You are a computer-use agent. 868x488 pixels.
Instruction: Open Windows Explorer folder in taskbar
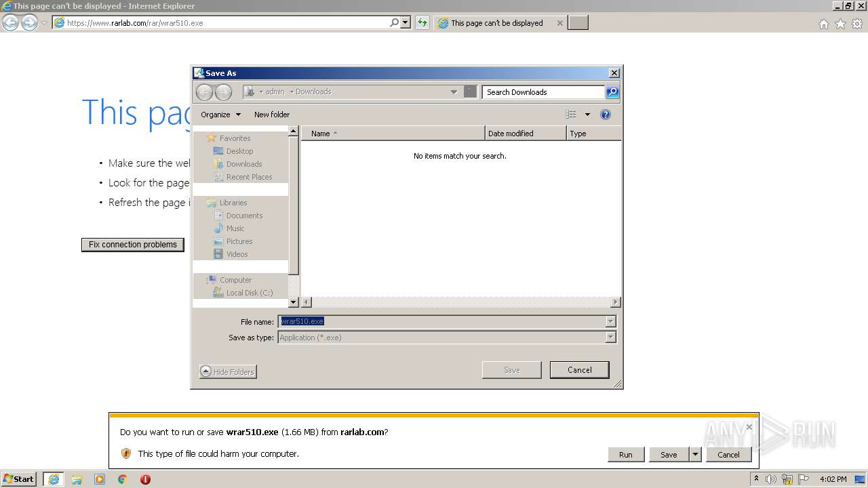[x=77, y=479]
